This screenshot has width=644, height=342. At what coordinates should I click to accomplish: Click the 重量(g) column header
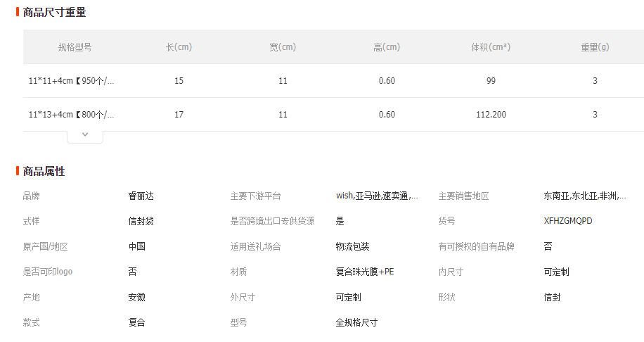(x=595, y=47)
